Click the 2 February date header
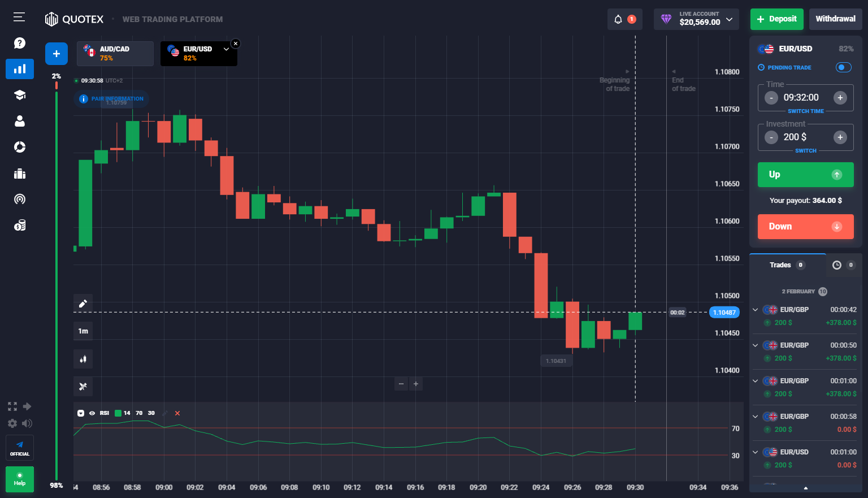 (x=804, y=292)
